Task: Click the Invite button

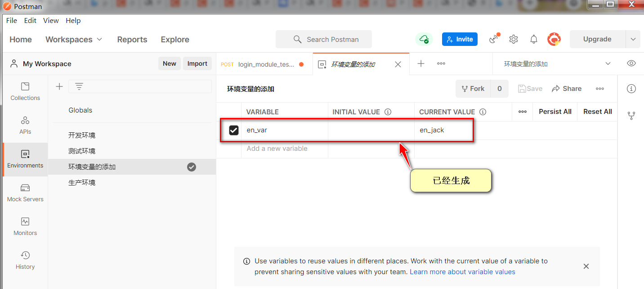Action: pos(460,39)
